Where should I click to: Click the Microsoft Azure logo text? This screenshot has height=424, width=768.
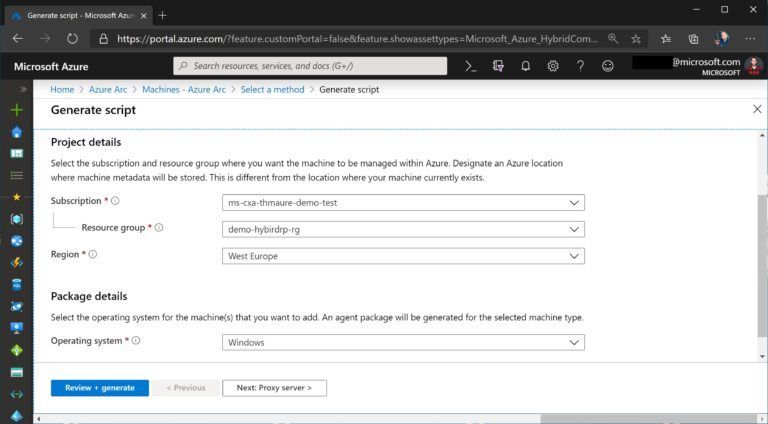tap(51, 67)
